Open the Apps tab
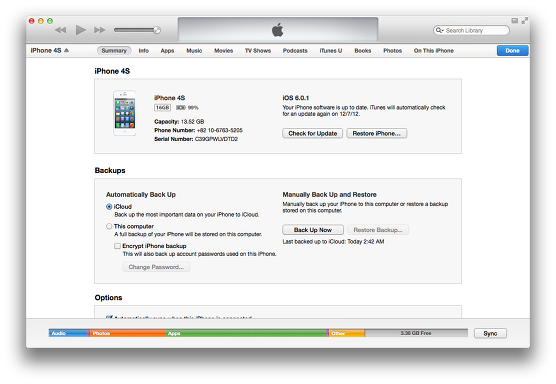This screenshot has height=384, width=556. point(167,51)
